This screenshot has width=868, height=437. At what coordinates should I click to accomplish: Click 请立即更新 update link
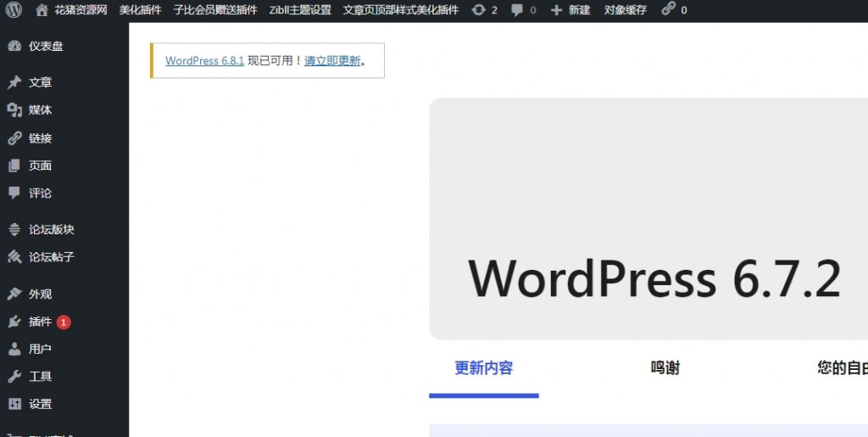point(332,61)
